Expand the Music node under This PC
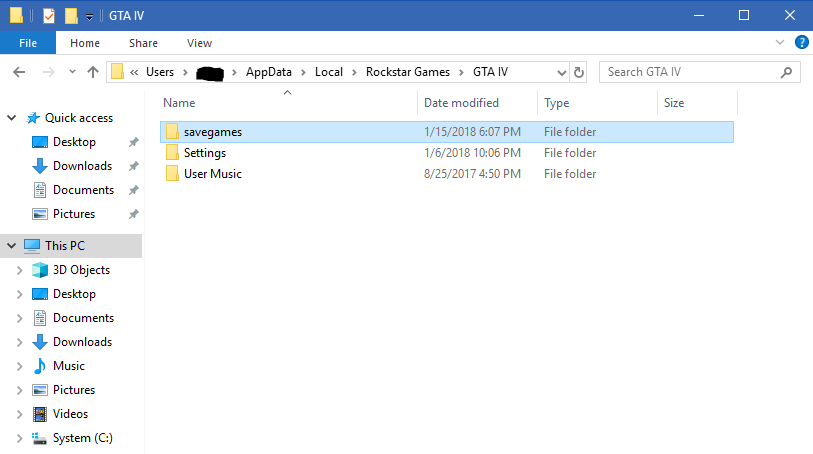 point(20,366)
